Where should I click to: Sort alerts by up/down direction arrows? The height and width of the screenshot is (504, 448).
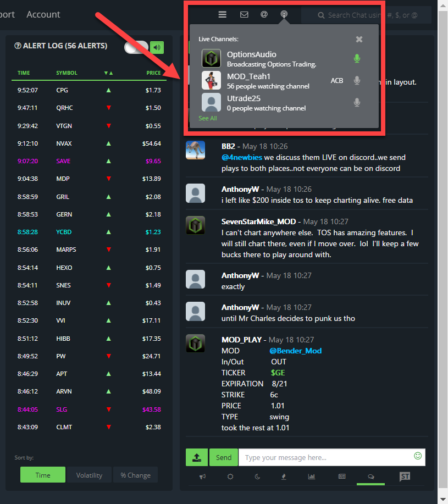point(108,73)
